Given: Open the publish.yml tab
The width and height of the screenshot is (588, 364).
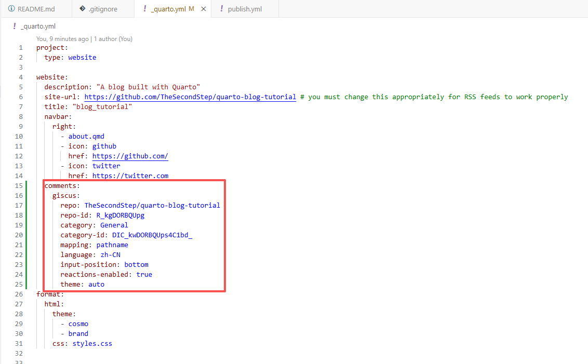Looking at the screenshot, I should pyautogui.click(x=244, y=9).
